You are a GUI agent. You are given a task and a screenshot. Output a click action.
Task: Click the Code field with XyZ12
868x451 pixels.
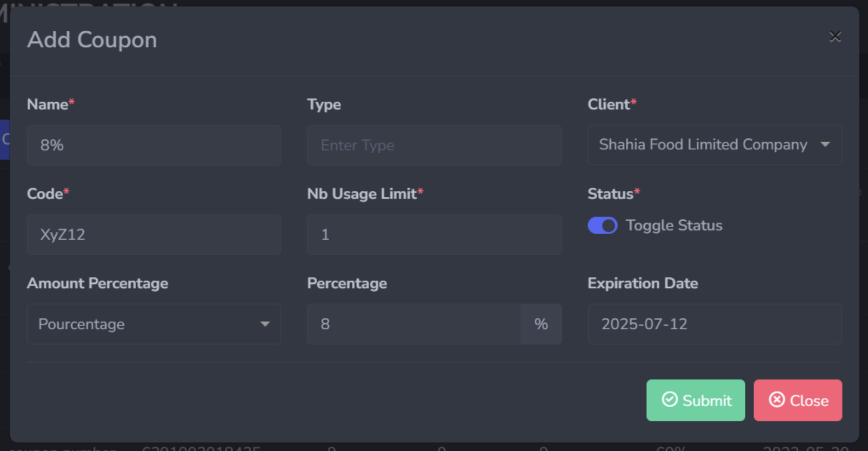pos(154,235)
